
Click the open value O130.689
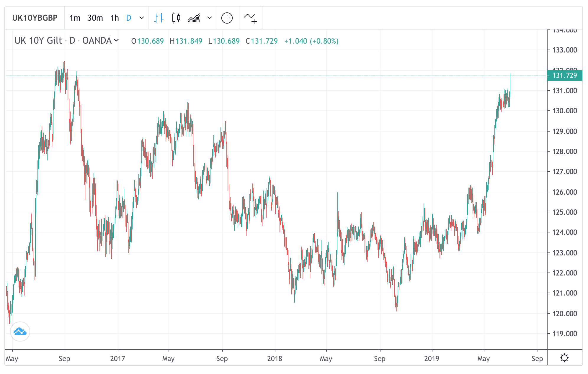(147, 41)
